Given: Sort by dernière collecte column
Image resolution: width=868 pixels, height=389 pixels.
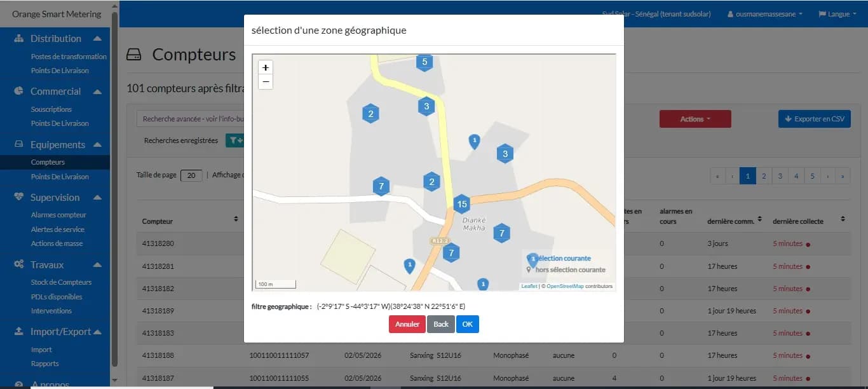Looking at the screenshot, I should click(843, 219).
